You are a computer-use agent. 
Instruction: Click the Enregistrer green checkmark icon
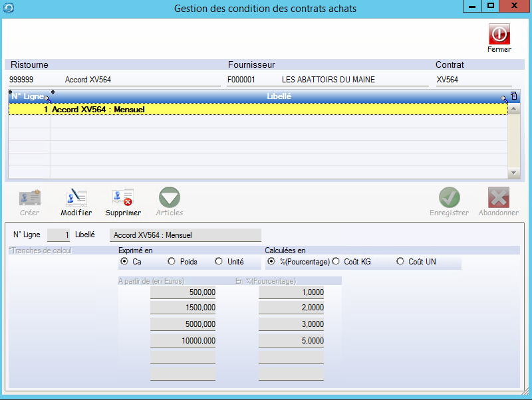449,198
